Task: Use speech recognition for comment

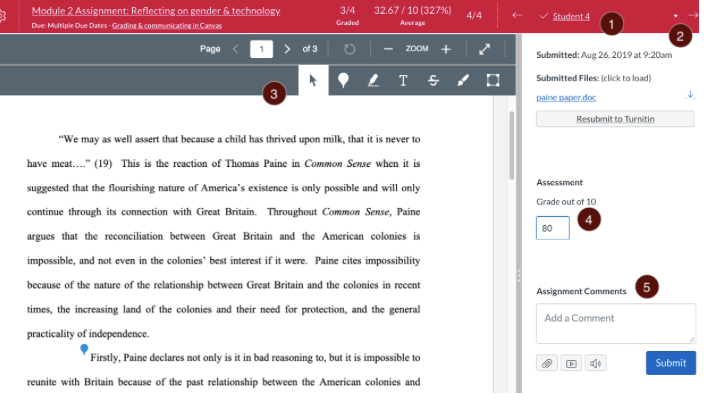Action: [596, 363]
